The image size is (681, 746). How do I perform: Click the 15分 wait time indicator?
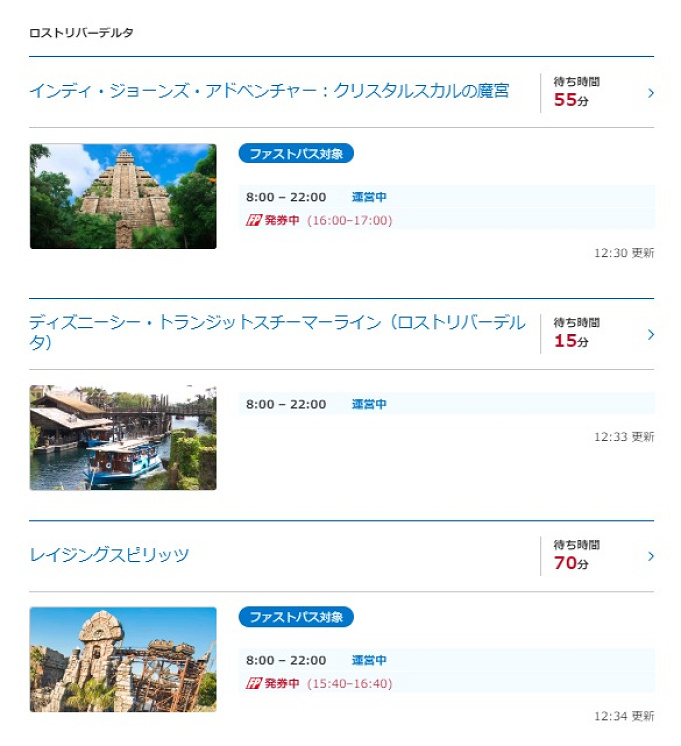click(x=571, y=341)
